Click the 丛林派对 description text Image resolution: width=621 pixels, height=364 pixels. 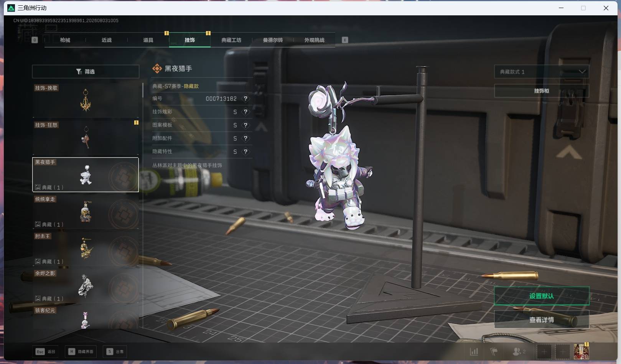tap(187, 165)
